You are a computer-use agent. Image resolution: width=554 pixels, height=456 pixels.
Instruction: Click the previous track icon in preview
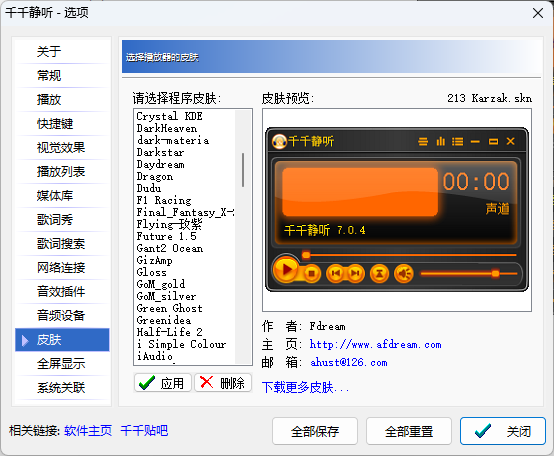(335, 273)
